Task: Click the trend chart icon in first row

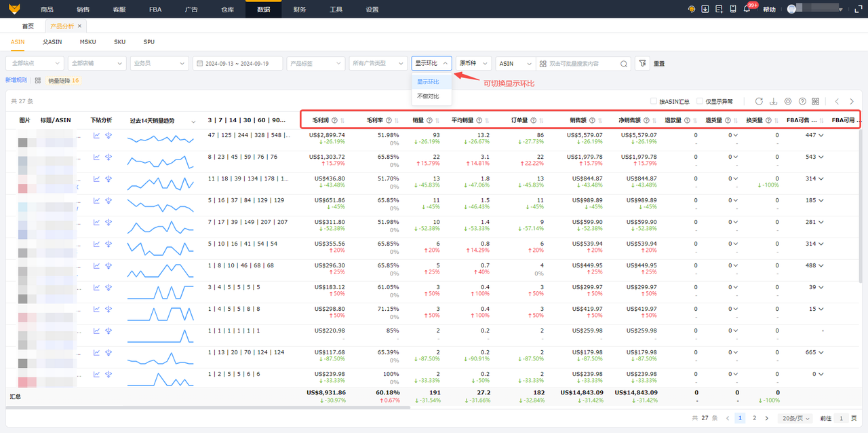Action: click(96, 136)
